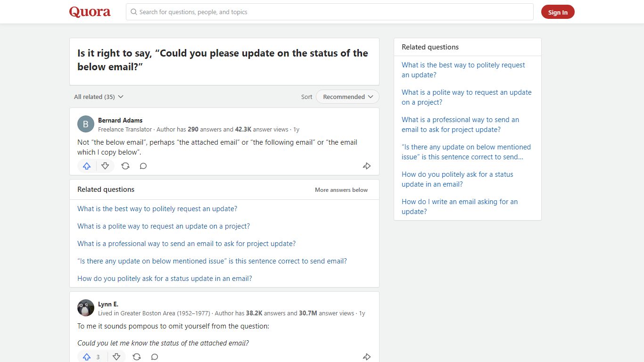This screenshot has width=644, height=362.
Task: Select text 'To me it sounds pompous'
Action: pyautogui.click(x=173, y=326)
